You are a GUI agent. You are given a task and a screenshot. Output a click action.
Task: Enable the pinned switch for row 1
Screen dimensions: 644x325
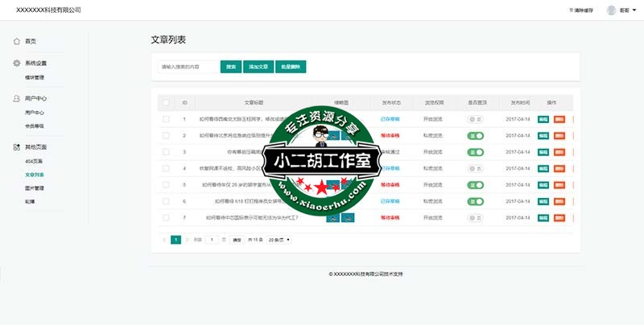pos(475,119)
